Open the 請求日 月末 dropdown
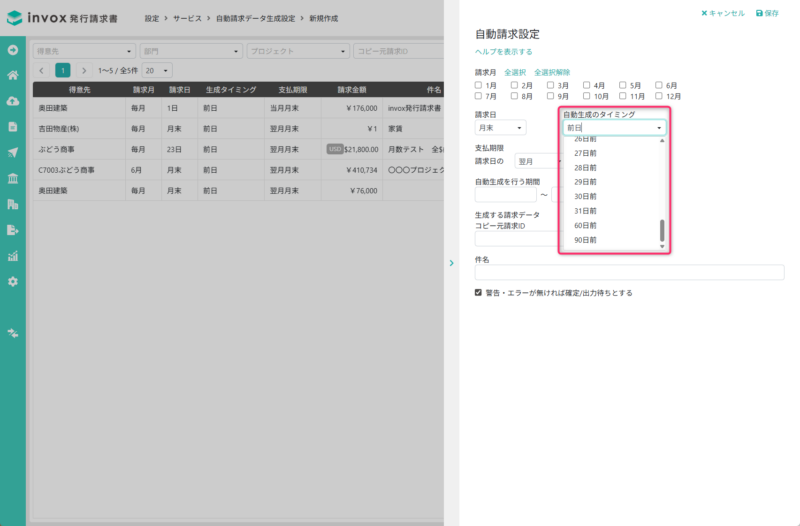Viewport: 800px width, 526px height. click(500, 128)
